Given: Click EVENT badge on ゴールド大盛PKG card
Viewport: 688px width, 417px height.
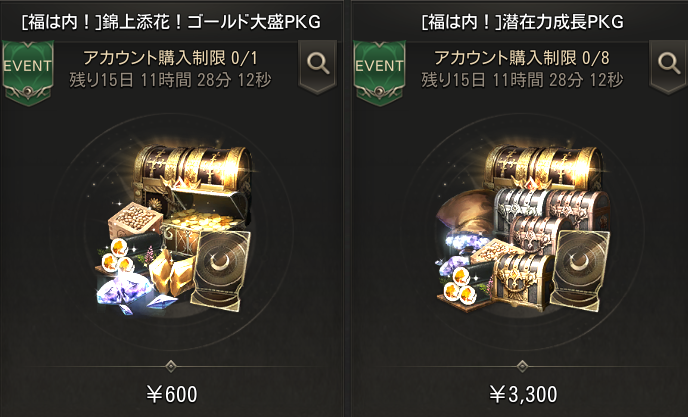Looking at the screenshot, I should 28,72.
